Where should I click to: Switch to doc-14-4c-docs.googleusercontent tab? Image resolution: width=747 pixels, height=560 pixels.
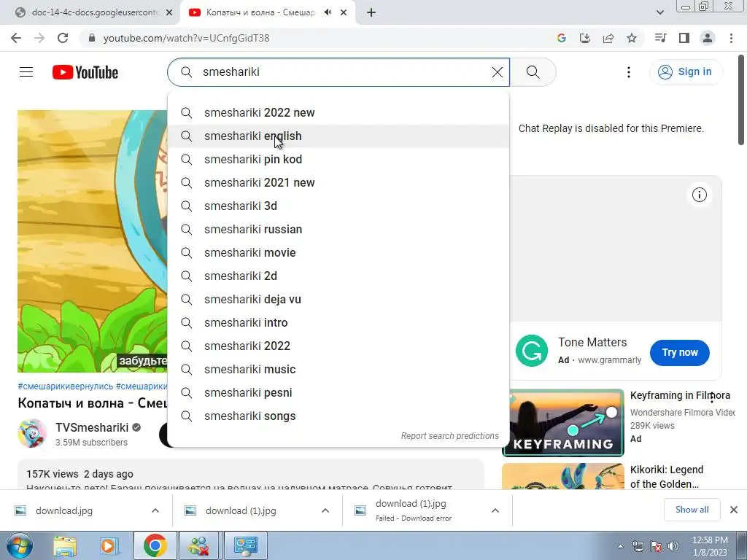[x=94, y=12]
